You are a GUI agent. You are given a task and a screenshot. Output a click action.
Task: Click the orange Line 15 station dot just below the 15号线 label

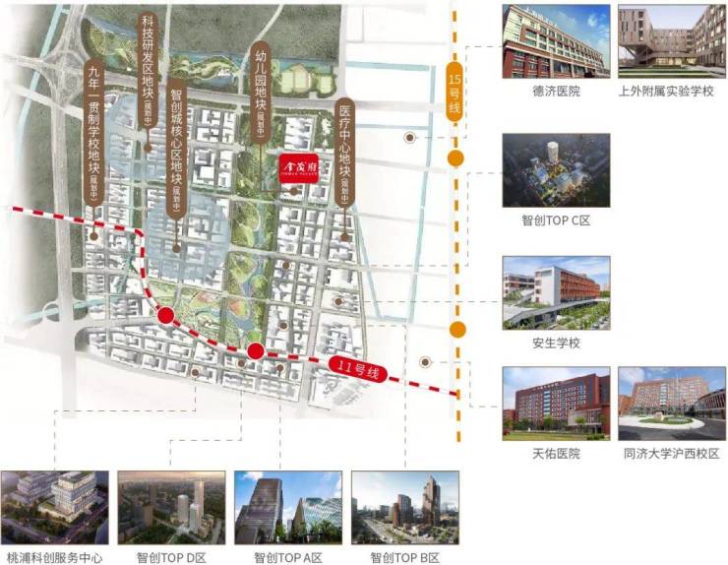coord(455,158)
